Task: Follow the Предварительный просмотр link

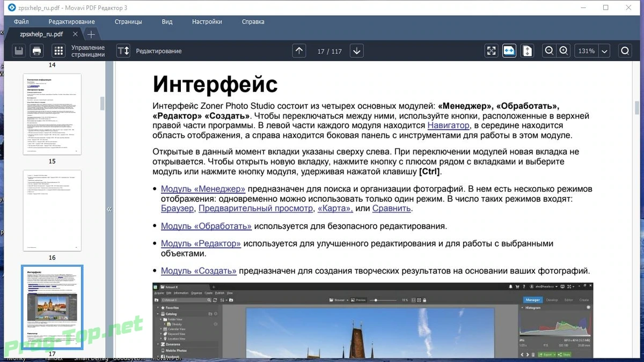Action: 255,208
